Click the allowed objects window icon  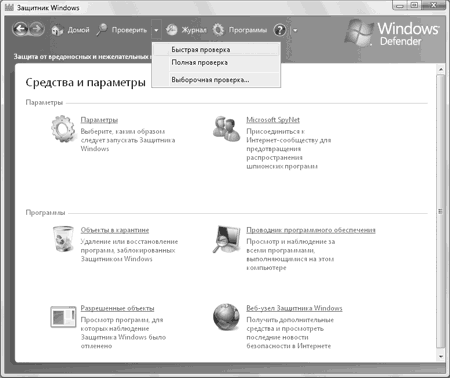click(63, 317)
